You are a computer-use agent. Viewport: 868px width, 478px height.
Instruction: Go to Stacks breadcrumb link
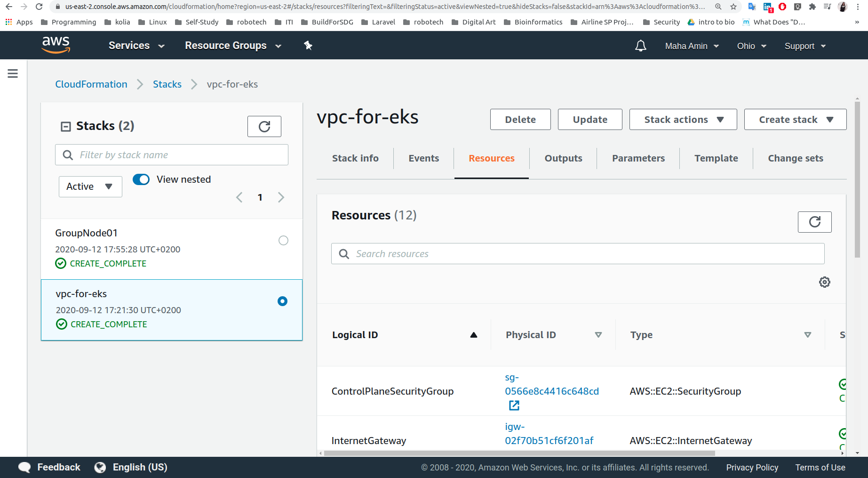click(x=167, y=84)
